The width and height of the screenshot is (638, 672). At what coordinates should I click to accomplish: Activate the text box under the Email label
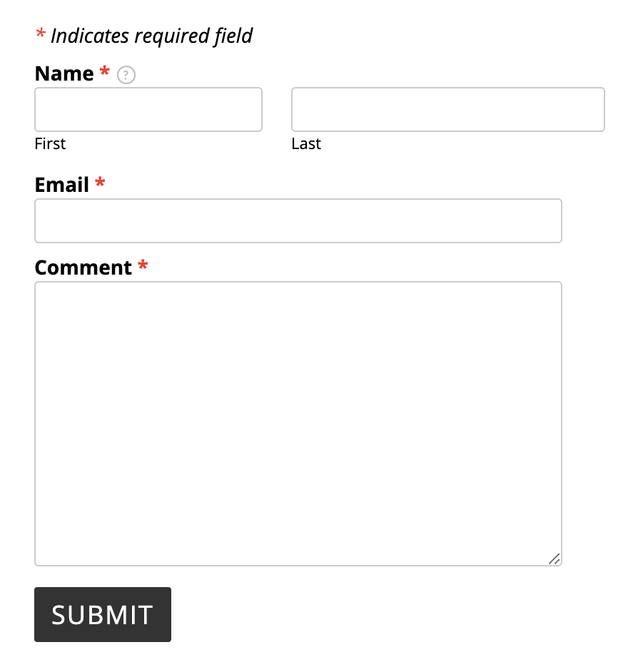pyautogui.click(x=298, y=220)
